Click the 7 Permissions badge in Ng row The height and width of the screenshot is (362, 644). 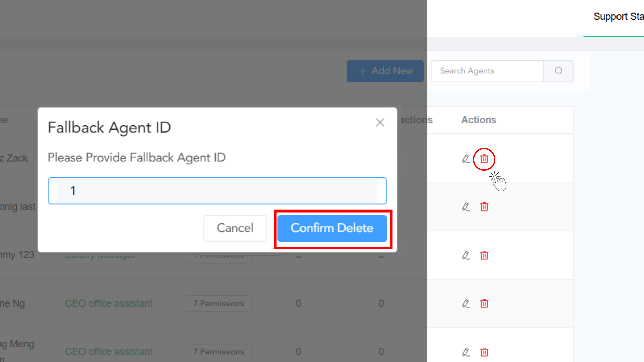[218, 304]
